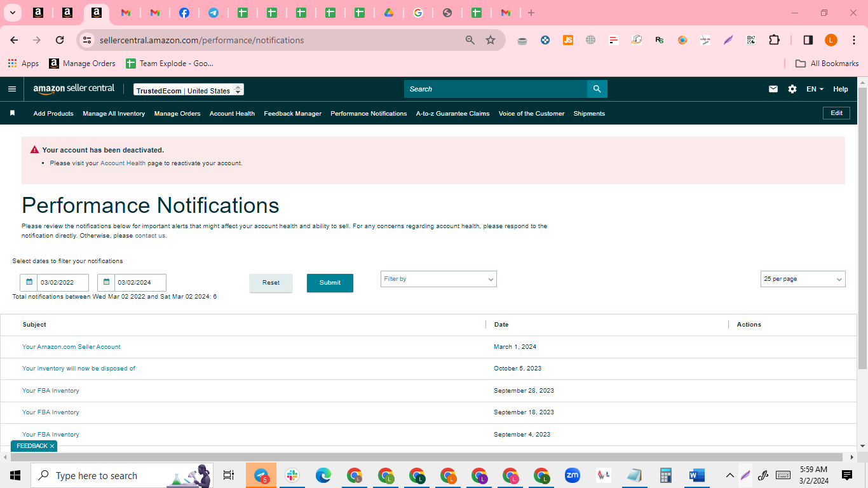View site information icon in address bar
Screen dimensions: 868x488
87,40
